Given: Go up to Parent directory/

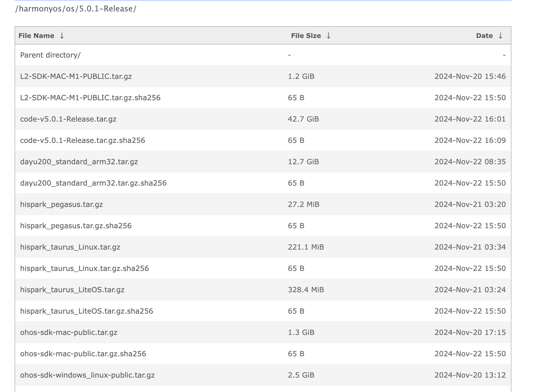Looking at the screenshot, I should (x=50, y=55).
